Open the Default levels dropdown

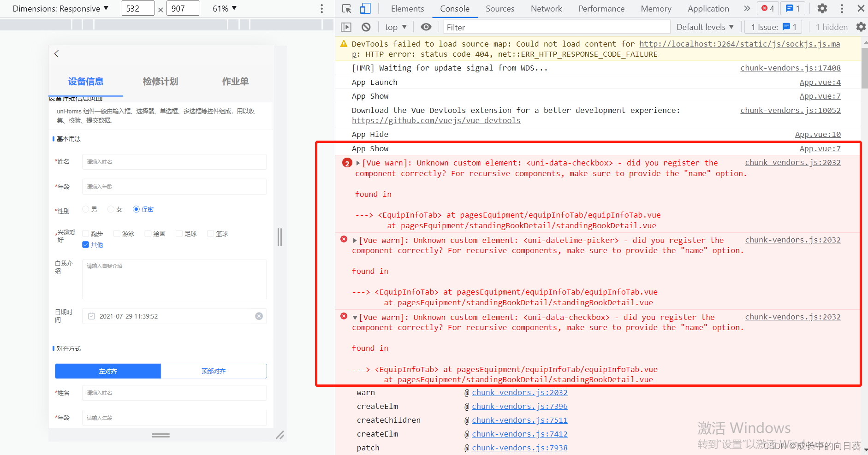(x=705, y=27)
